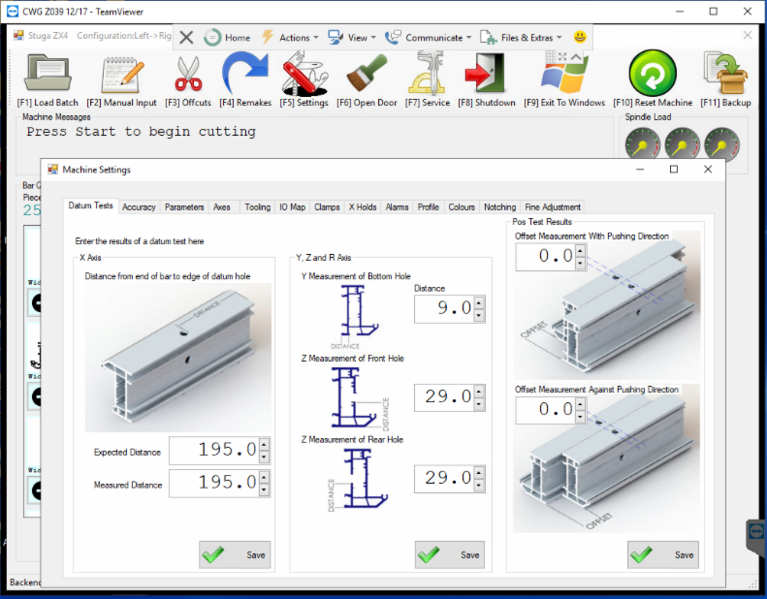Increase Expected Distance with up arrow
This screenshot has width=767, height=599.
coord(264,444)
